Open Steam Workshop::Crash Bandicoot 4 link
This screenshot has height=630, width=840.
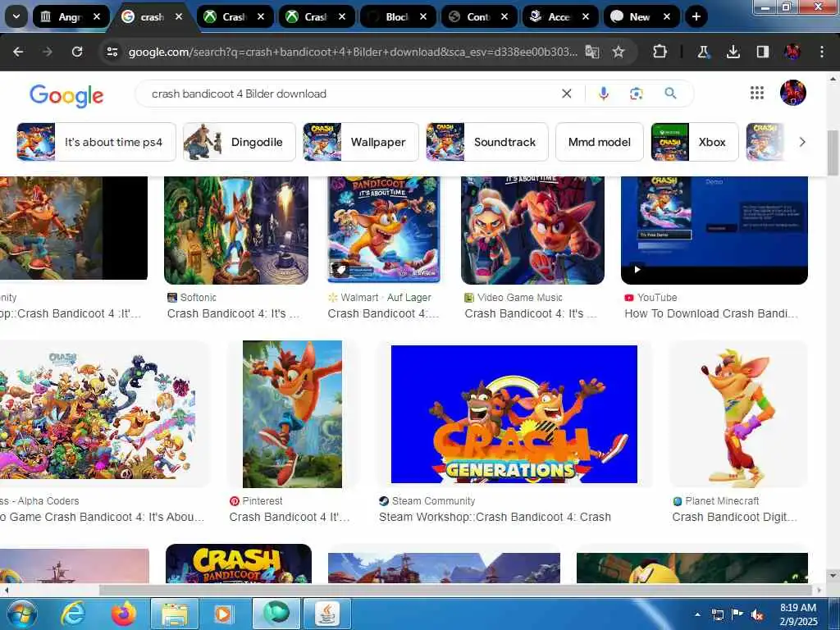[495, 517]
